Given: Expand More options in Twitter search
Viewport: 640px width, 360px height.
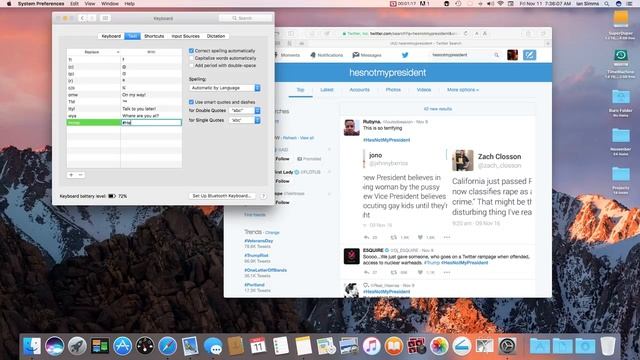Looking at the screenshot, I should coord(462,90).
